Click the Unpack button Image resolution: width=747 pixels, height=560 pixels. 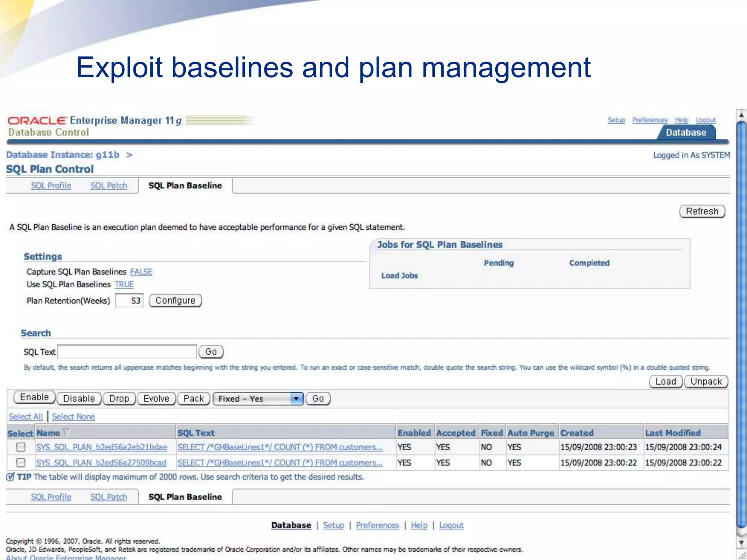point(706,381)
